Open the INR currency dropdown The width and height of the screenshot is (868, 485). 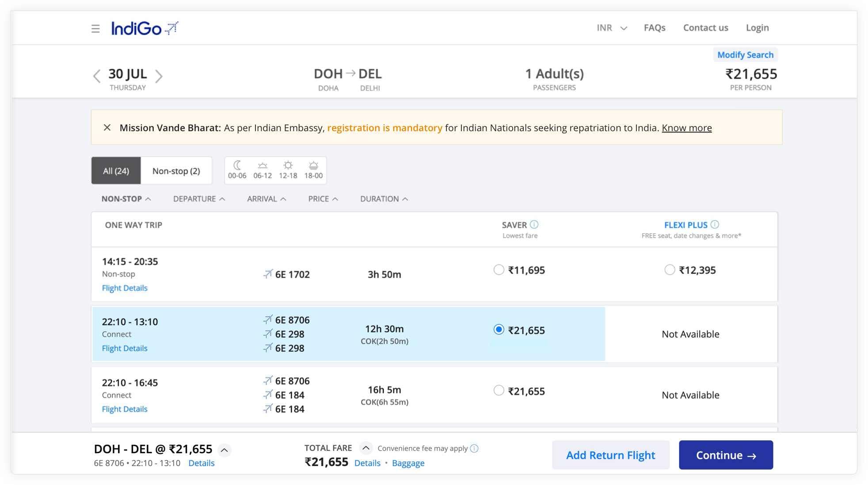(x=612, y=28)
